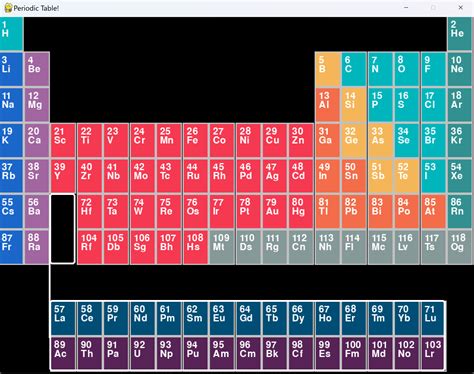This screenshot has height=374, width=474.
Task: Click the Aluminium (13 Al) element
Action: (x=328, y=104)
